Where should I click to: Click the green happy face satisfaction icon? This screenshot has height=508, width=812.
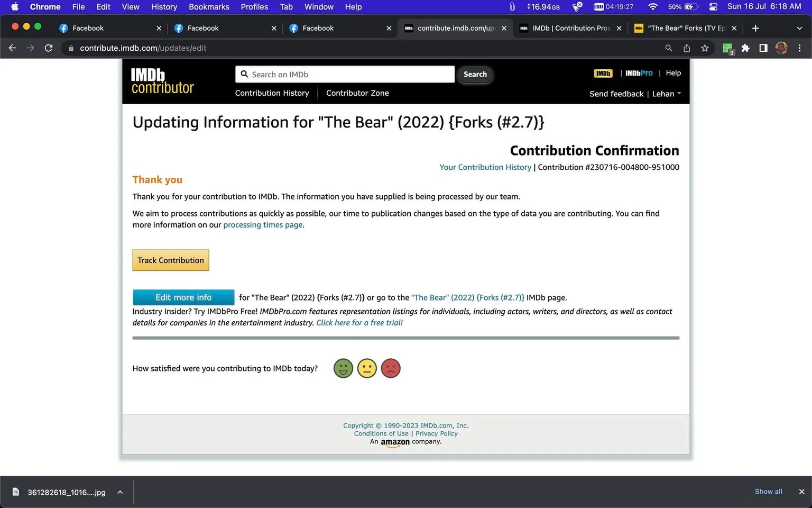coord(343,368)
